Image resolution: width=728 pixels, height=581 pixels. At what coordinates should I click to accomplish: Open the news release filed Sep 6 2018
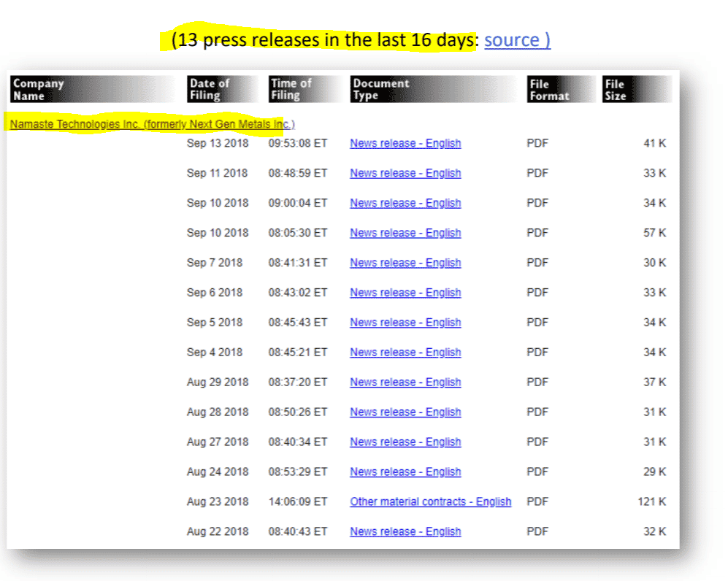pos(405,293)
